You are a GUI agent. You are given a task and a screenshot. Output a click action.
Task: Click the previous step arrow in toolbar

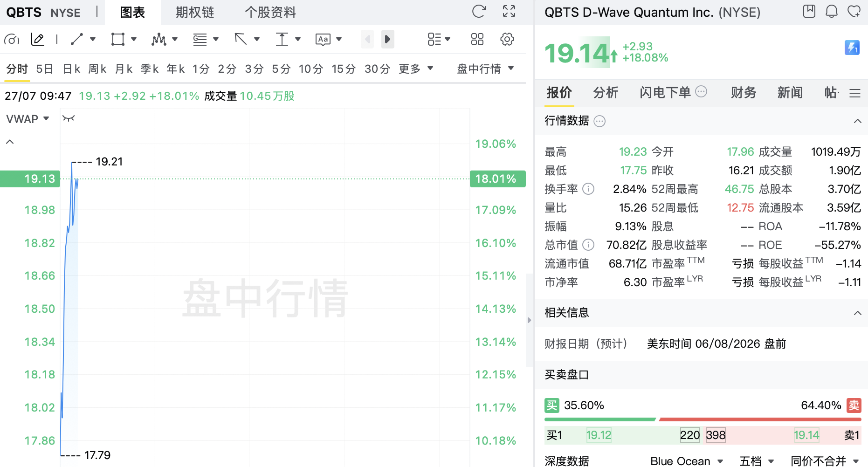367,40
